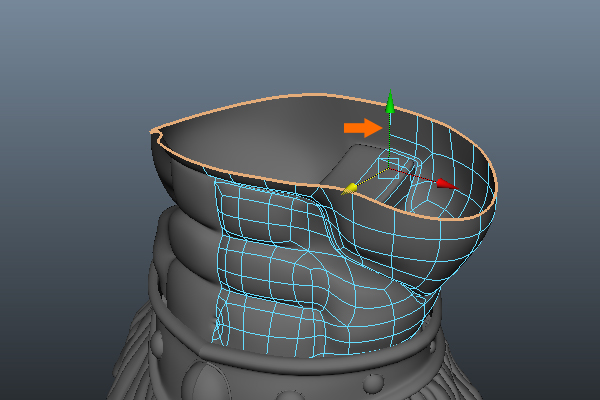The height and width of the screenshot is (400, 600).
Task: Click the red X-axis move manipulator arrow
Action: click(447, 184)
